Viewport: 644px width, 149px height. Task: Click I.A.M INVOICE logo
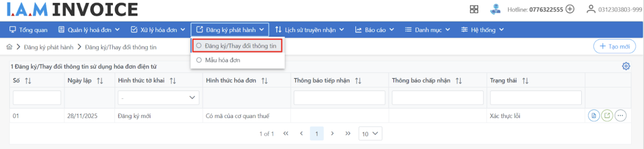(72, 9)
